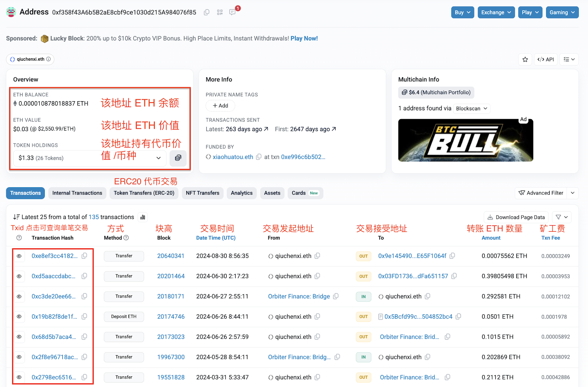Open the comments icon with red badge
Image resolution: width=588 pixels, height=387 pixels.
coord(232,12)
